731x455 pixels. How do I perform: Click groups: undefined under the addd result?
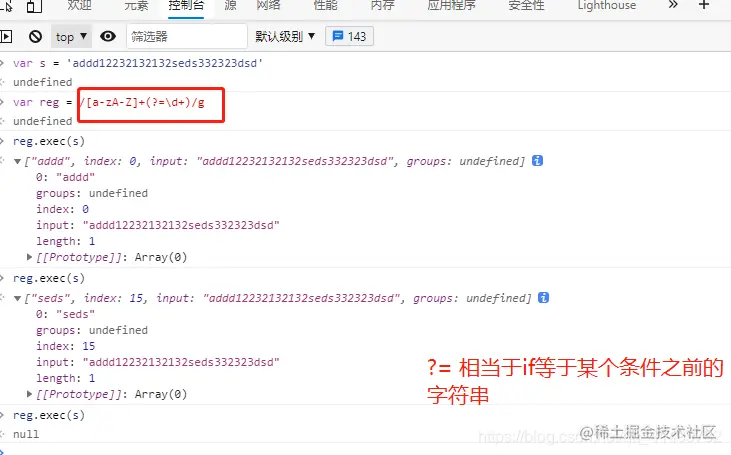click(x=92, y=193)
